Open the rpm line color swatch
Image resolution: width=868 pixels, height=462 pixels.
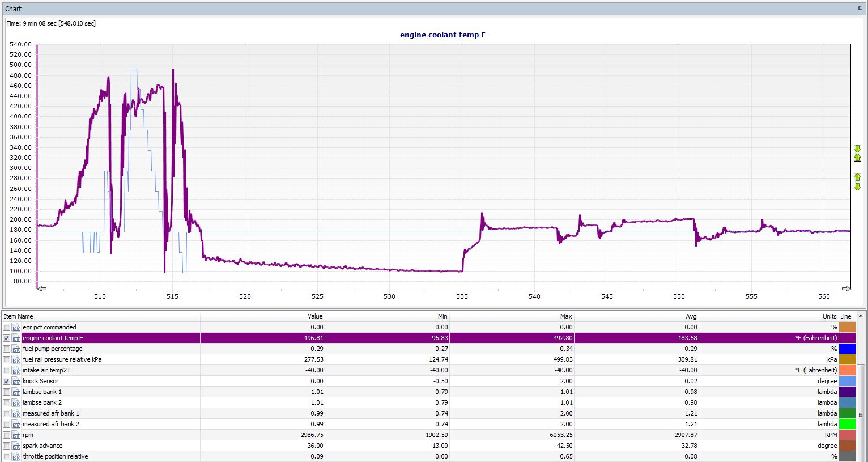(x=848, y=435)
